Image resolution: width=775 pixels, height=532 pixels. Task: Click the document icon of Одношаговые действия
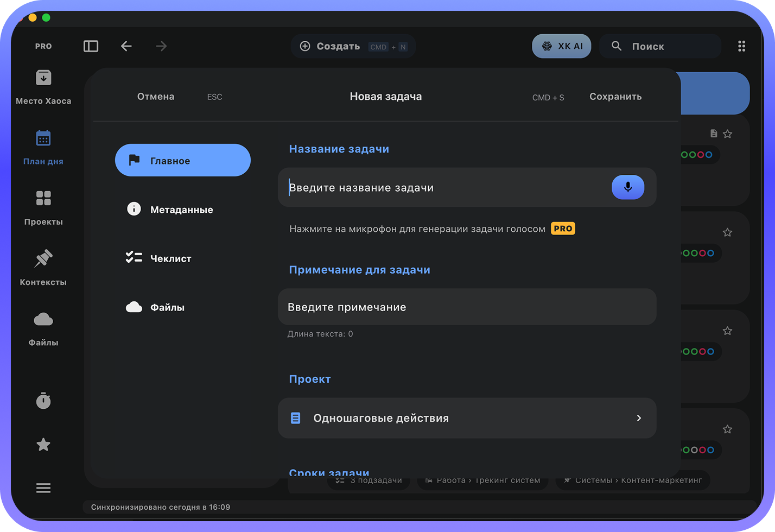[x=296, y=418]
